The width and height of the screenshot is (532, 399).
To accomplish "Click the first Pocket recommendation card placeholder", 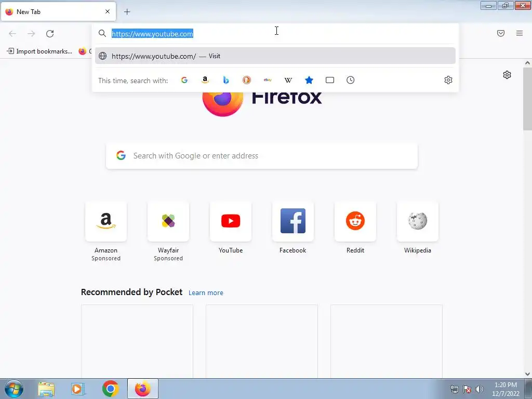I will (137, 341).
